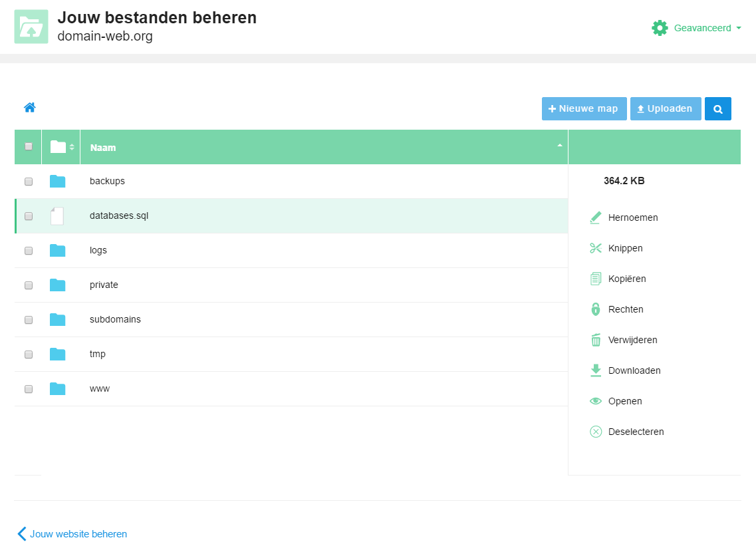Click the Kopiëren copy icon
Screen dimensions: 756x554
click(x=596, y=279)
